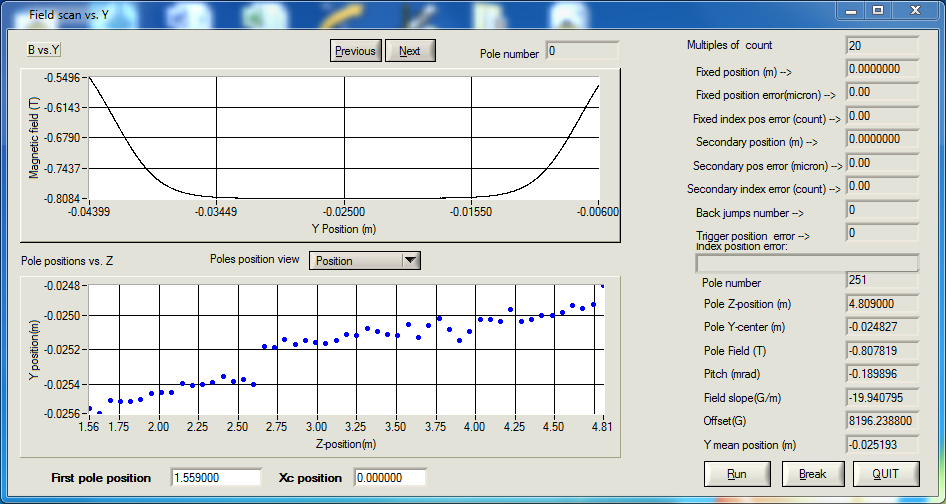Click the Previous button
The width and height of the screenshot is (946, 504).
click(x=355, y=51)
